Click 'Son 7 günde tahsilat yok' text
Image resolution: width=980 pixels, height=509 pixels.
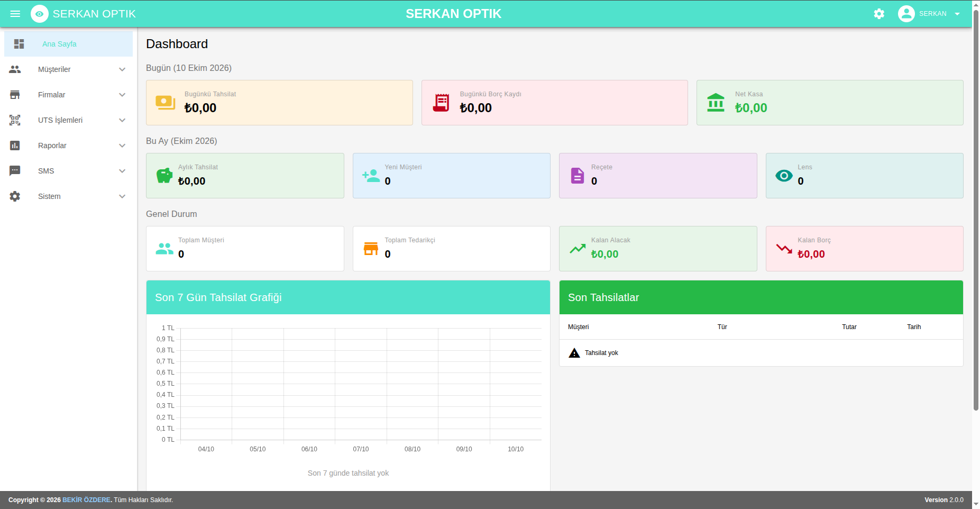click(x=348, y=473)
